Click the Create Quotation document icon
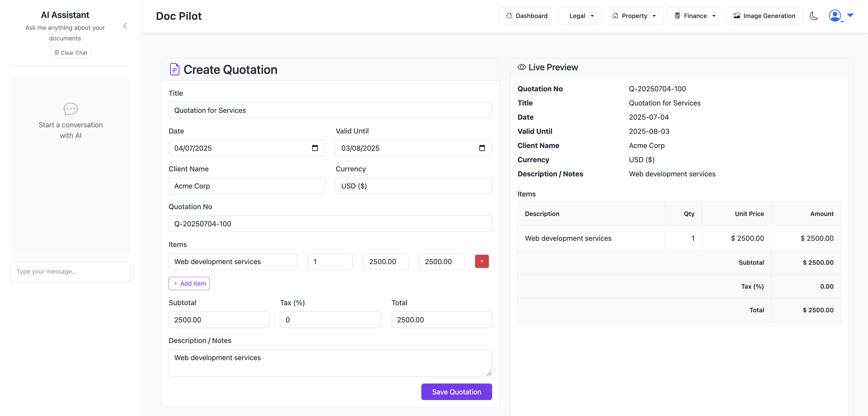The height and width of the screenshot is (416, 868). point(174,69)
